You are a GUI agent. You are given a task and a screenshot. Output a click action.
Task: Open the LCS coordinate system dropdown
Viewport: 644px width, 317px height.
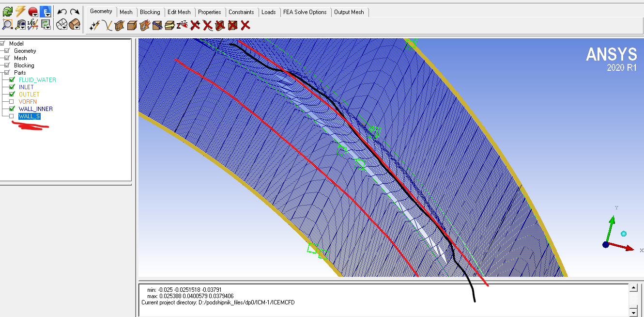33,24
